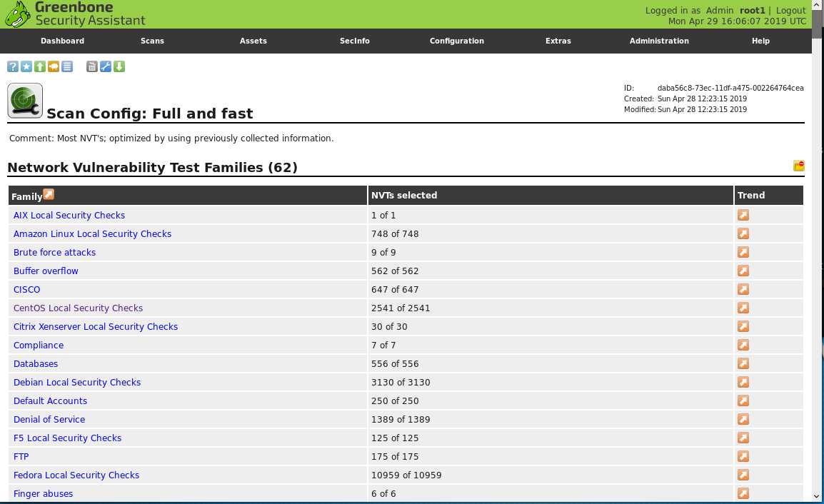Screen dimensions: 824x504
Task: Open the Administration menu
Action: coord(659,41)
